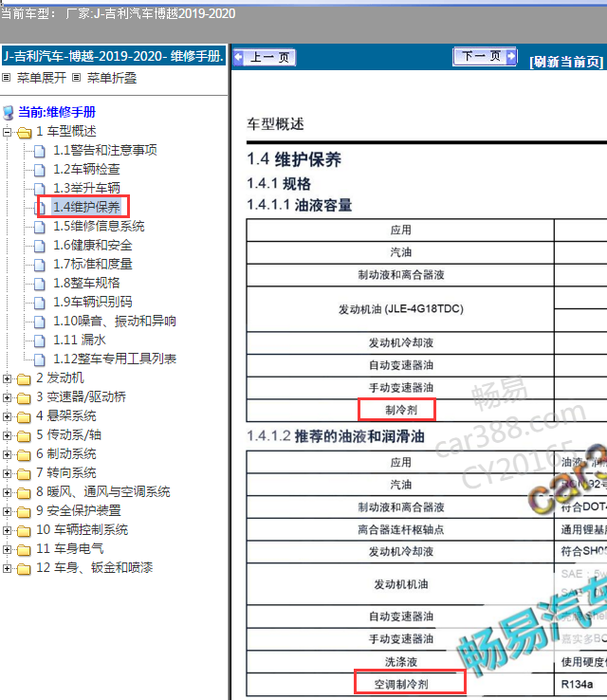Screen dimensions: 607x700
Task: Click the page icon beside 1.8整车规格
Action: (x=40, y=285)
